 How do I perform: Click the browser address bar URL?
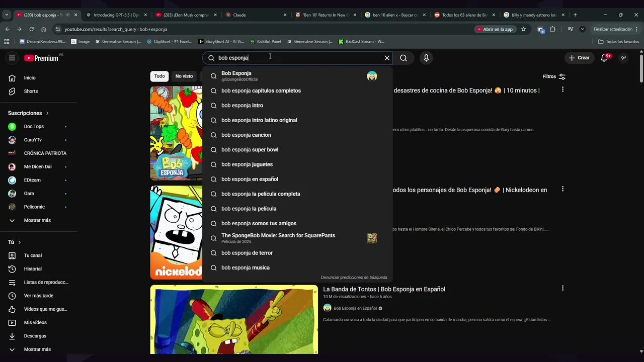point(116,29)
